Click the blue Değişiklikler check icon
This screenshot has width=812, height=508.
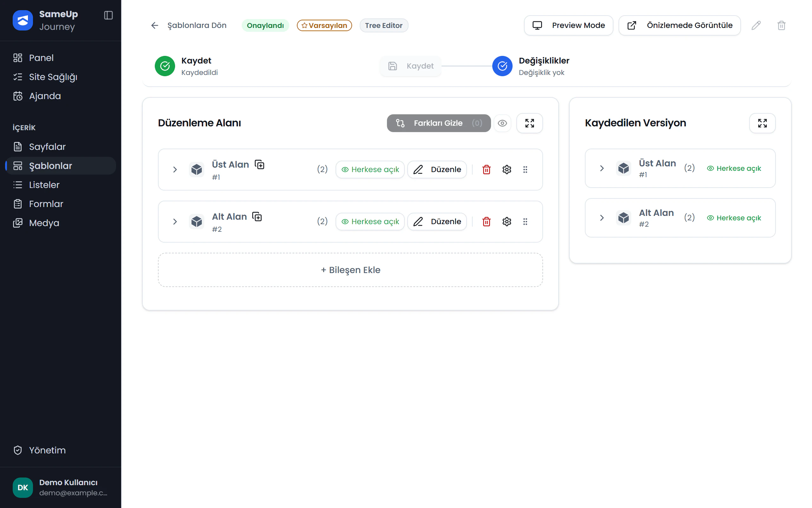pos(502,66)
